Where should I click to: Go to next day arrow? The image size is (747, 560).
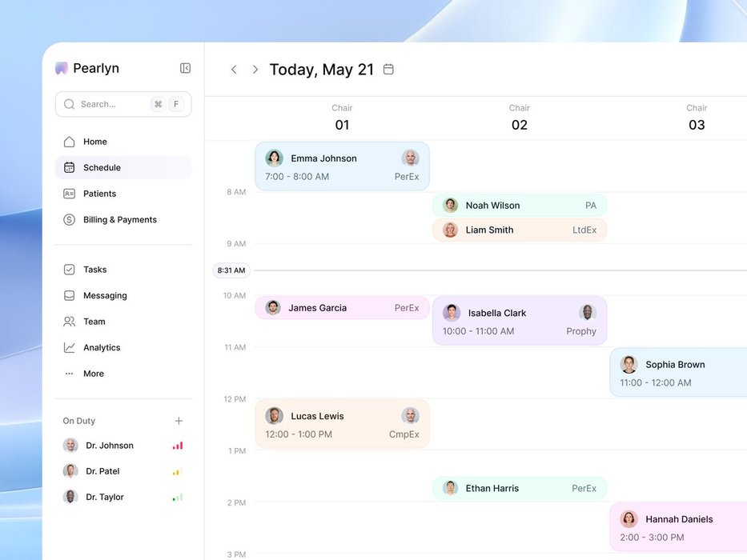255,70
